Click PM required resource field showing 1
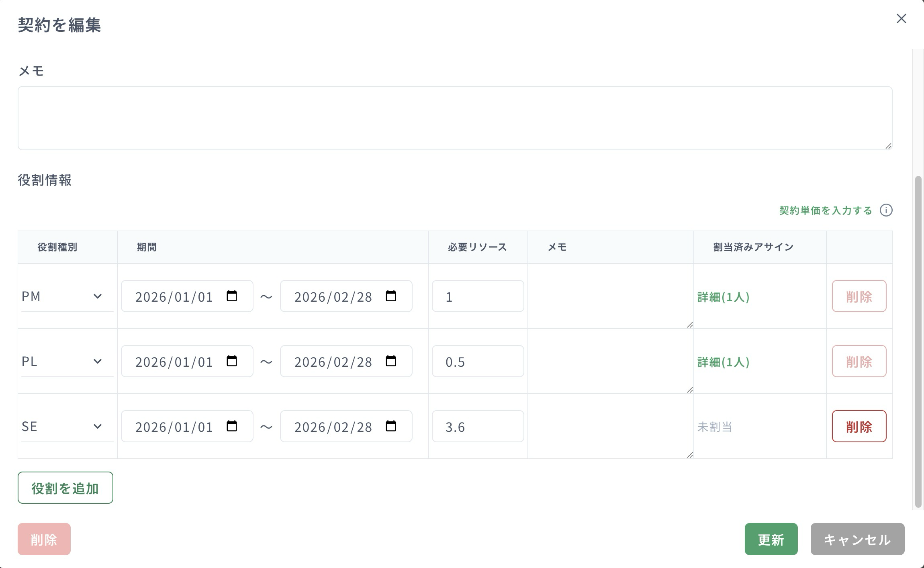 click(478, 296)
